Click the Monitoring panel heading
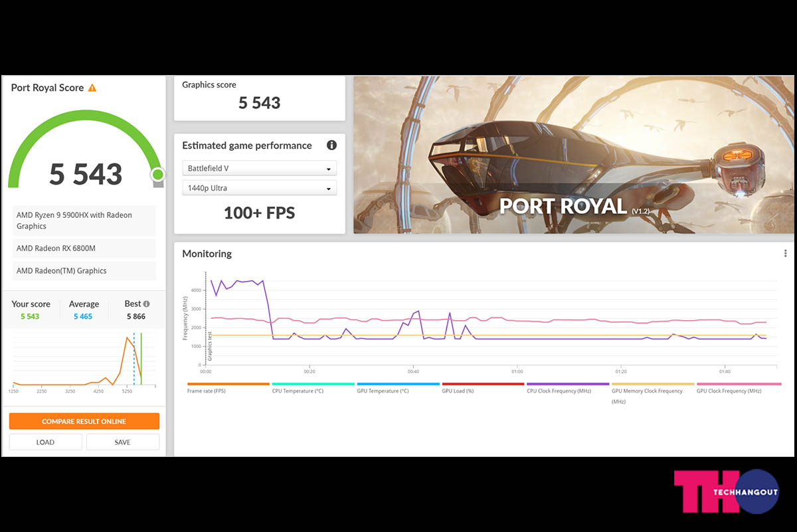 pos(207,254)
